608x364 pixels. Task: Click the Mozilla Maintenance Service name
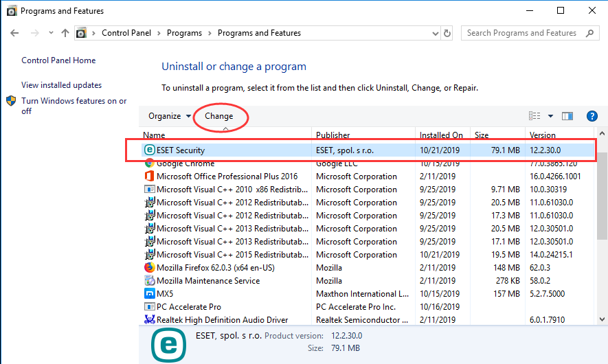[208, 281]
